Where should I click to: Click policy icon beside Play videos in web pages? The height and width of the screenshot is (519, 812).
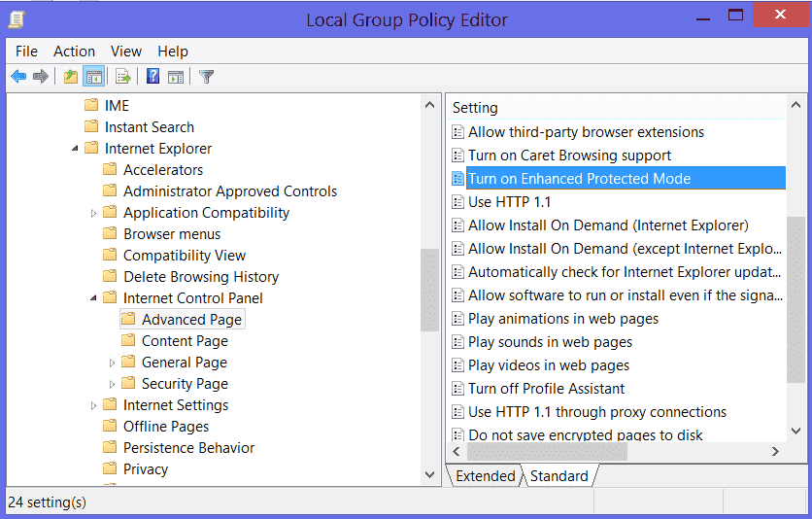pos(457,365)
